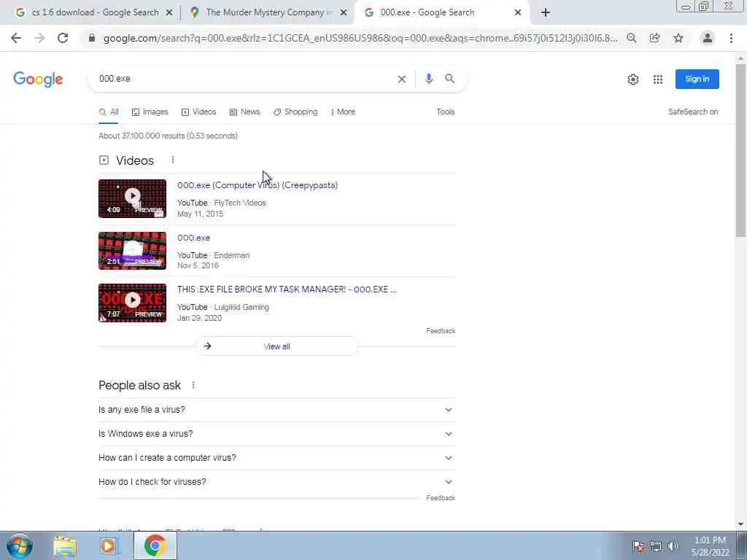
Task: Click the Sign in button
Action: coord(697,79)
